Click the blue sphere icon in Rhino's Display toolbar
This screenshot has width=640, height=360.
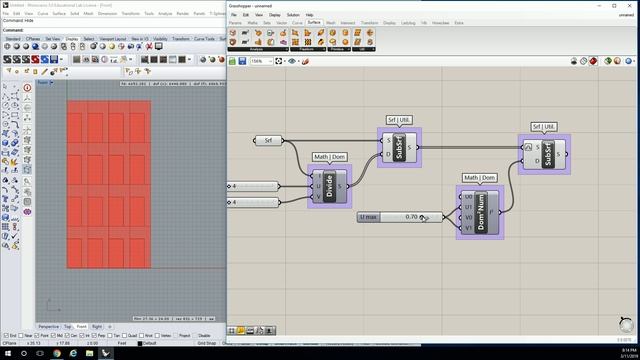[x=36, y=47]
